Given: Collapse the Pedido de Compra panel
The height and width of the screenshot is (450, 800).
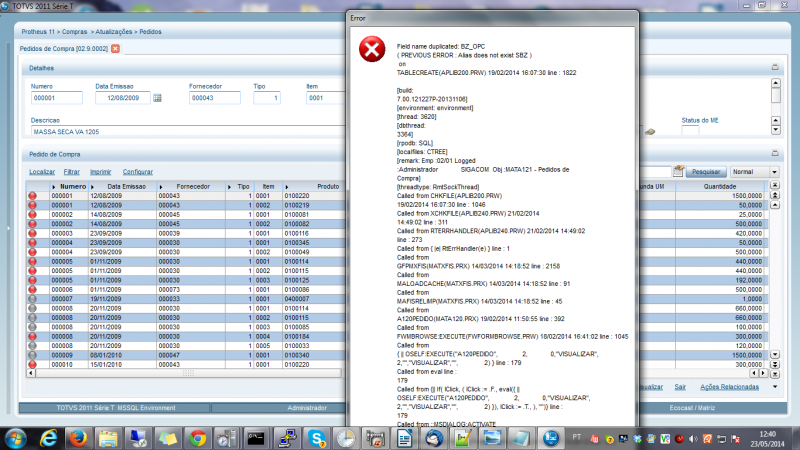Looking at the screenshot, I should pos(775,153).
